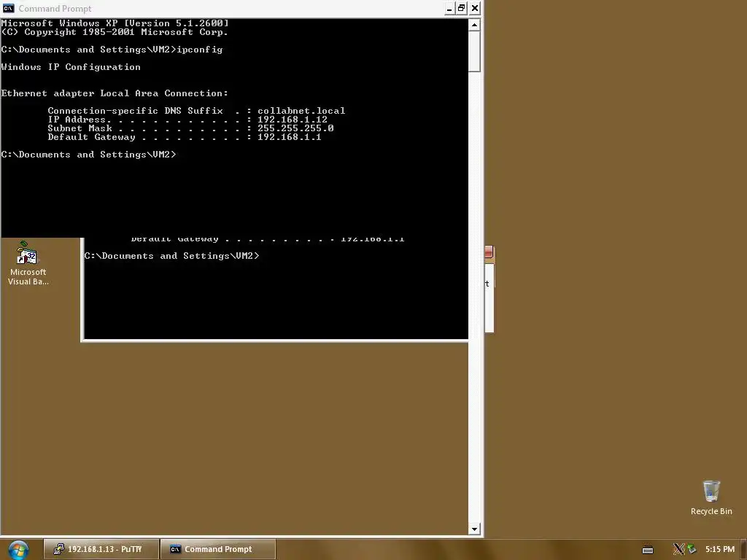Activate the Command Prompt taskbar button

[218, 549]
